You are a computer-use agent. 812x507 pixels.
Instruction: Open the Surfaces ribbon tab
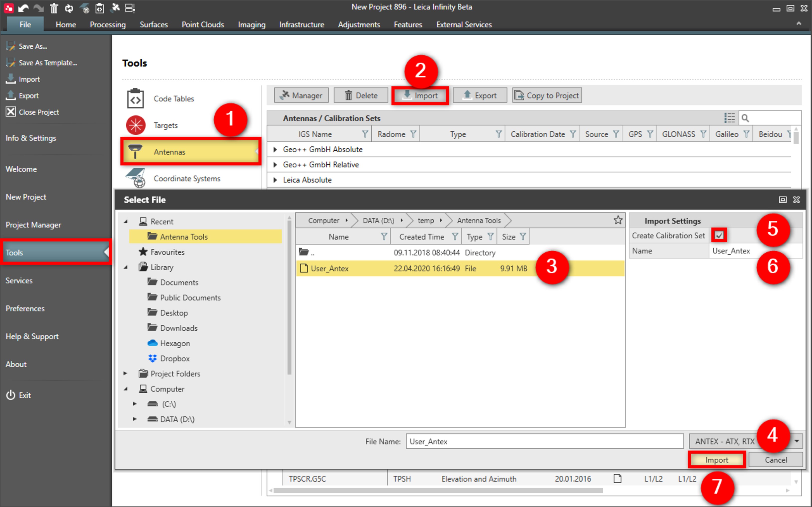pyautogui.click(x=154, y=24)
